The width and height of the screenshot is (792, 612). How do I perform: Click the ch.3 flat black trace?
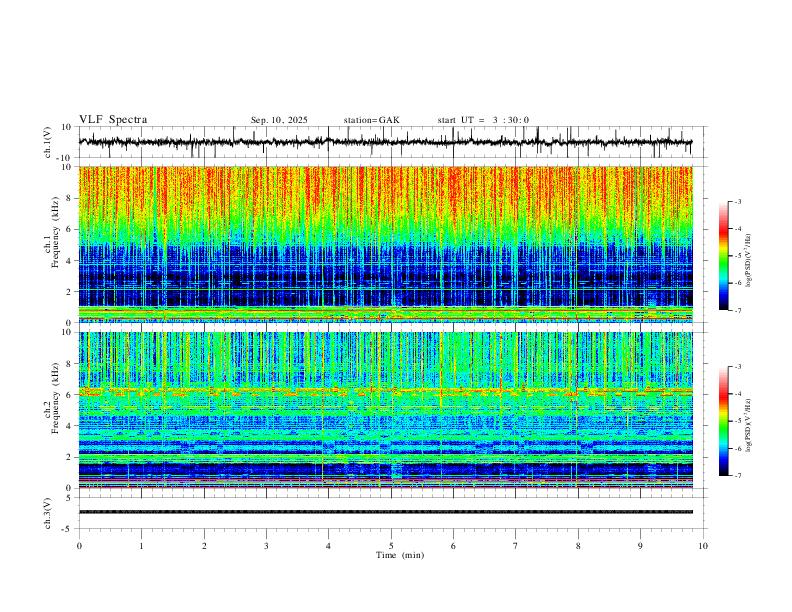(x=385, y=512)
